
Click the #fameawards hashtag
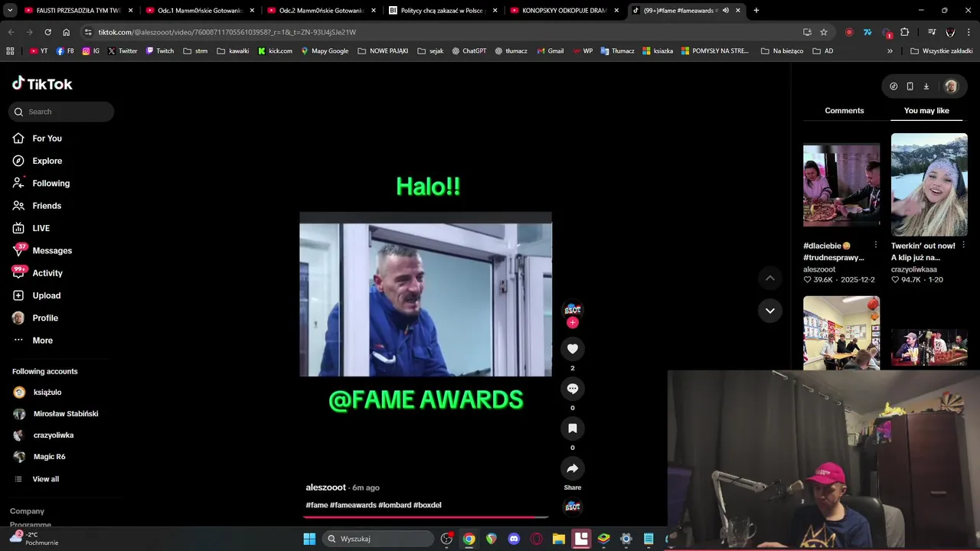point(353,505)
